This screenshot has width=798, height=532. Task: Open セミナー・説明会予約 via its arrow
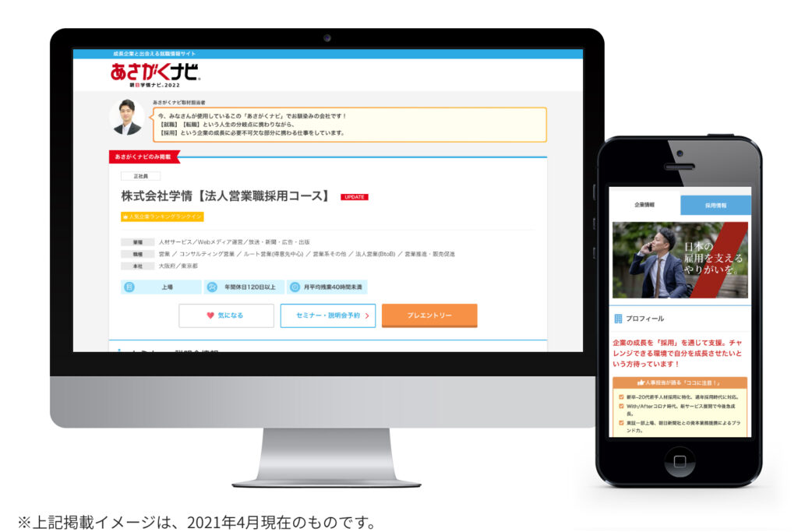[x=367, y=315]
